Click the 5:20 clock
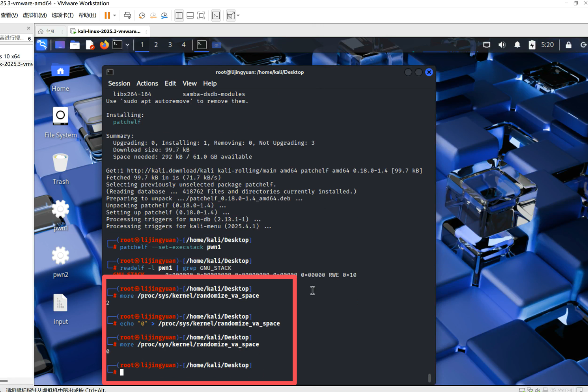Screen dimensions: 588x392 [x=547, y=45]
